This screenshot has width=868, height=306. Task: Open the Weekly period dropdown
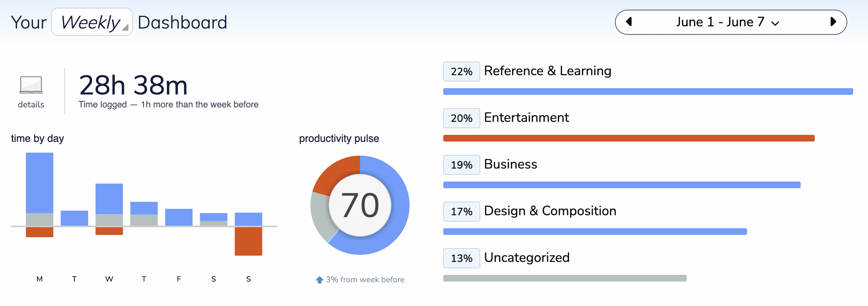(x=92, y=22)
